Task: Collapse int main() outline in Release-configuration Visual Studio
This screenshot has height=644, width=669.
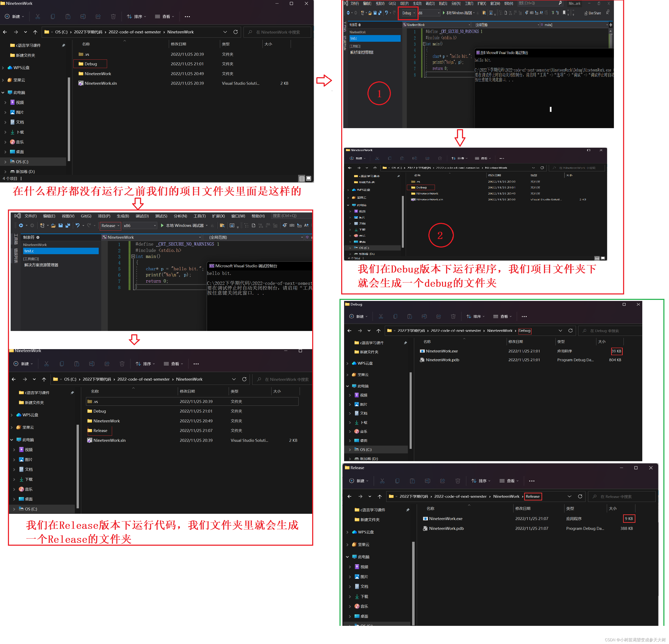Action: pos(133,256)
